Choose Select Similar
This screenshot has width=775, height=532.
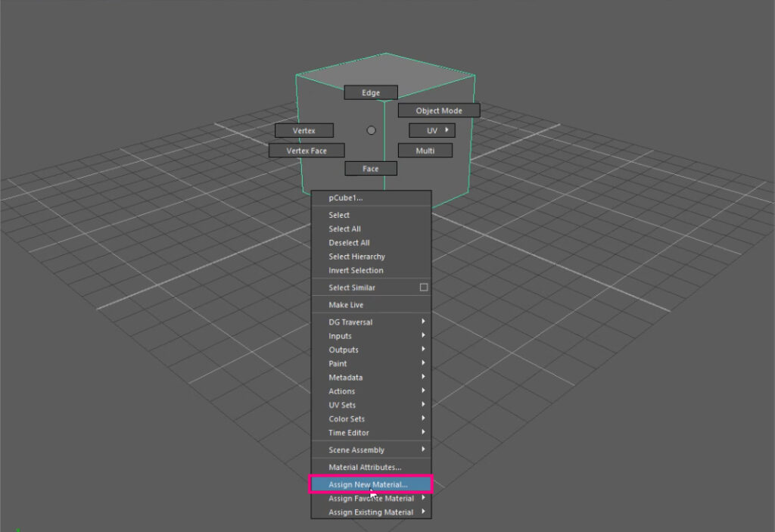(x=365, y=288)
